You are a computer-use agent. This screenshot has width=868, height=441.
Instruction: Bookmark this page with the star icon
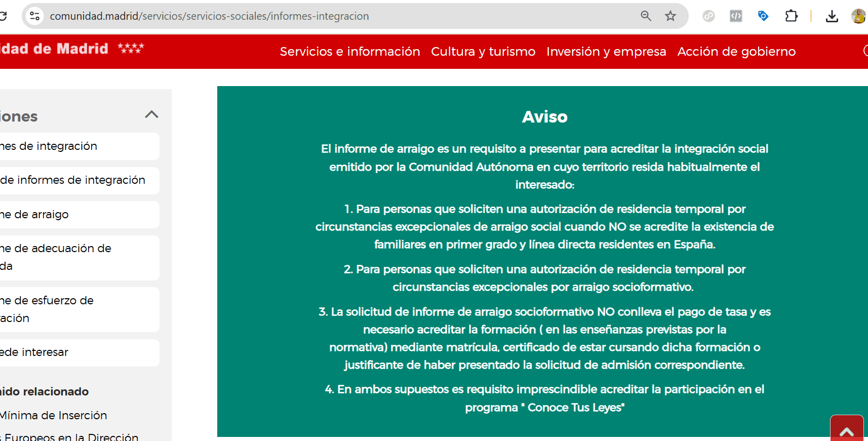tap(670, 16)
